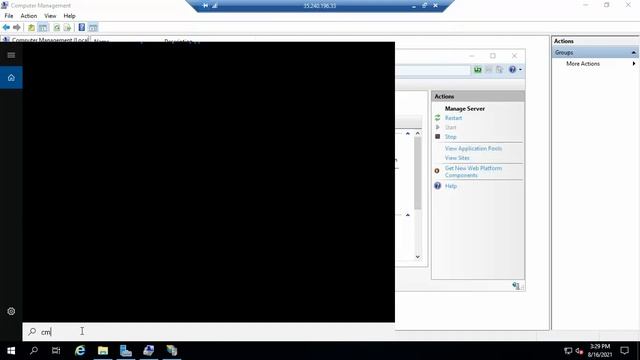Image resolution: width=640 pixels, height=360 pixels.
Task: Pin the remote desktop connection bar
Action: coord(205,5)
